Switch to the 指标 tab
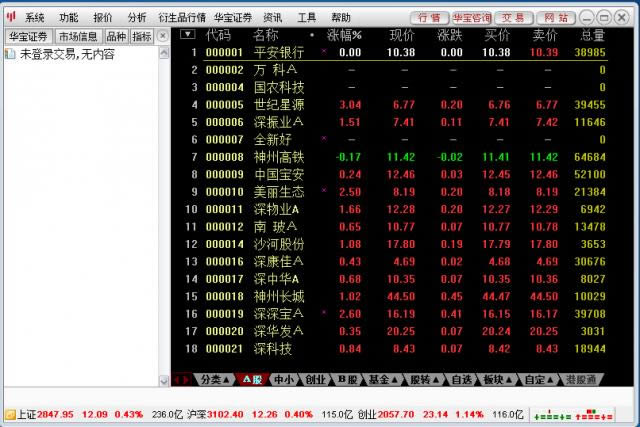The width and height of the screenshot is (640, 427). pyautogui.click(x=142, y=37)
